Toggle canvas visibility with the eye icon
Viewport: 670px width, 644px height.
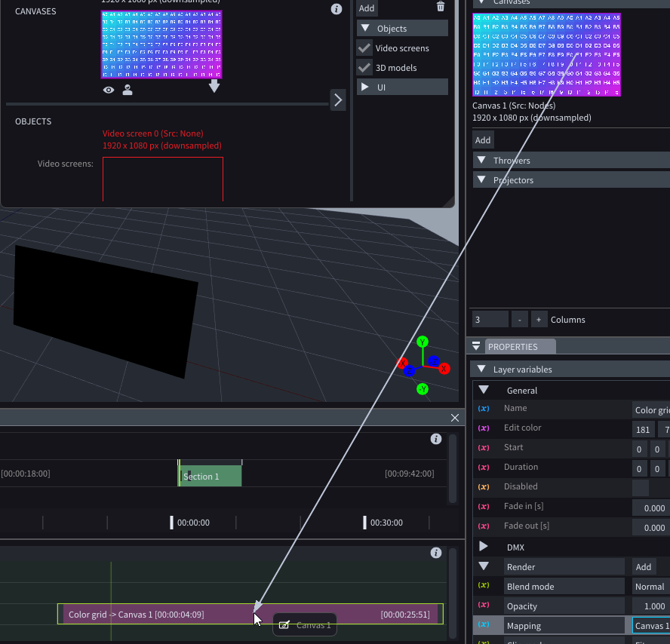[109, 90]
